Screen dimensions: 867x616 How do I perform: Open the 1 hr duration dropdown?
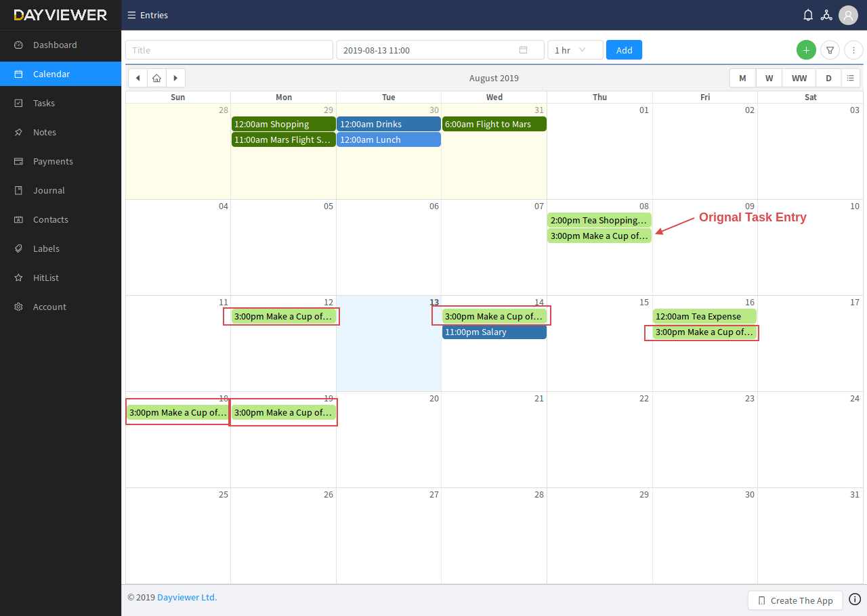(x=575, y=50)
